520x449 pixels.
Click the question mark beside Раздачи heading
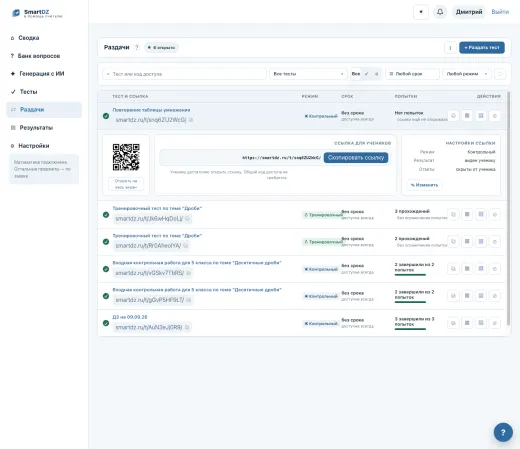pos(137,48)
